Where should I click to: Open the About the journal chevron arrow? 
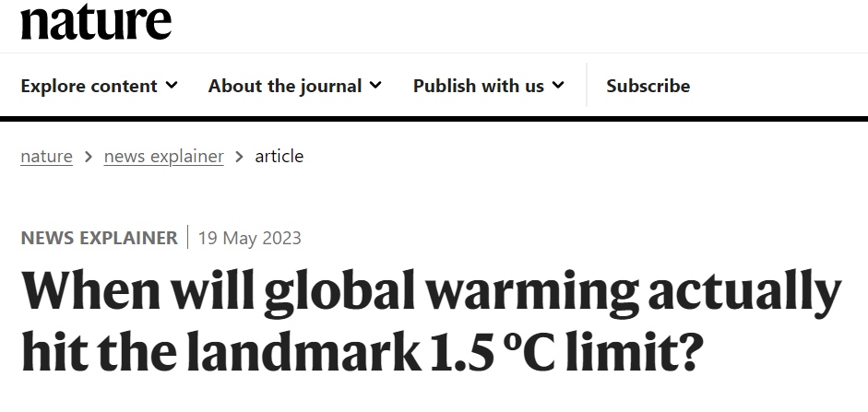coord(375,85)
